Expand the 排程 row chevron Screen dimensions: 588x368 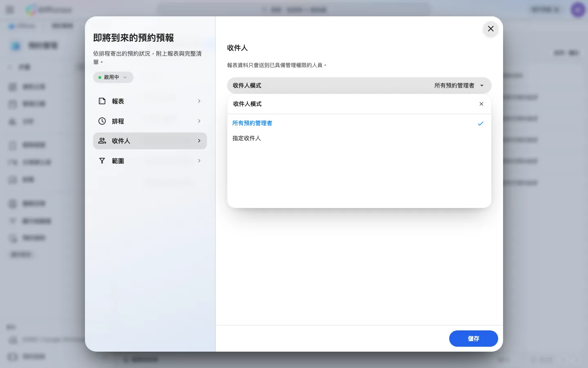coord(199,121)
